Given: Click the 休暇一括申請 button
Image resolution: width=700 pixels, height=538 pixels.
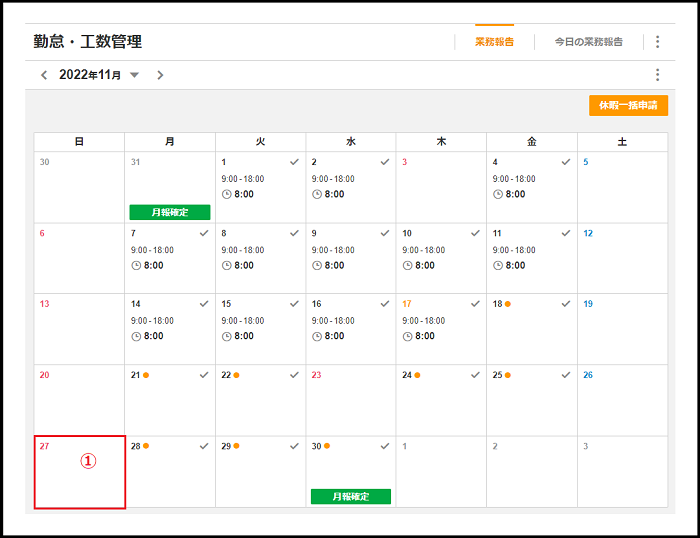Looking at the screenshot, I should click(628, 105).
